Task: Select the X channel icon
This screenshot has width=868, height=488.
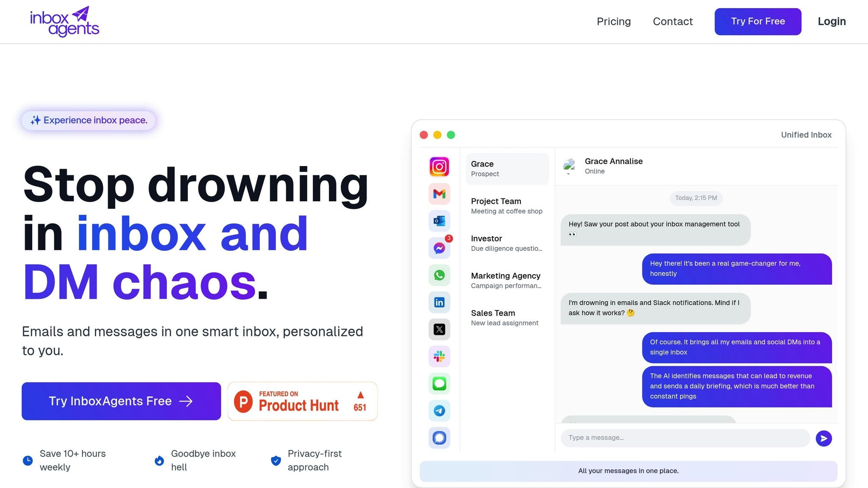Action: [x=439, y=329]
